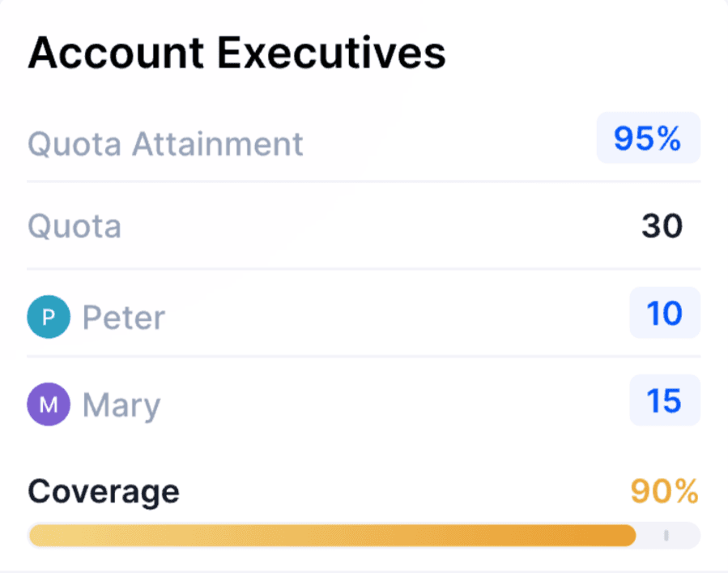
Task: Click the divider line below Quota row
Action: coord(364,268)
